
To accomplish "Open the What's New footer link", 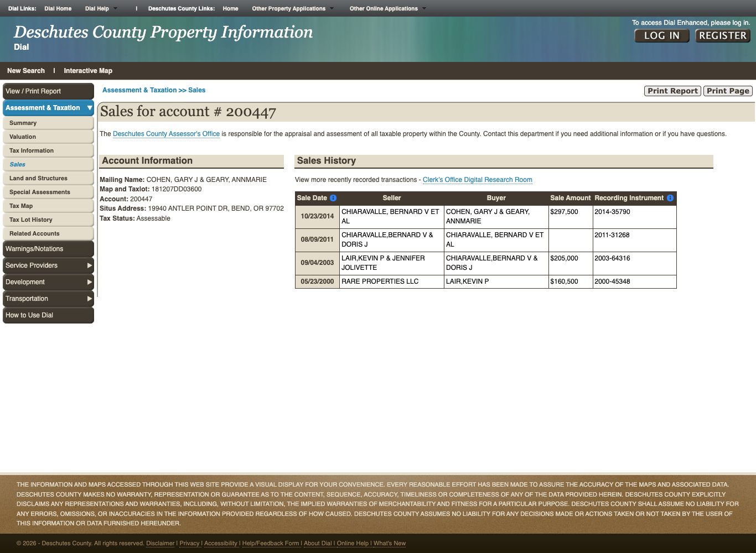I will coord(390,543).
